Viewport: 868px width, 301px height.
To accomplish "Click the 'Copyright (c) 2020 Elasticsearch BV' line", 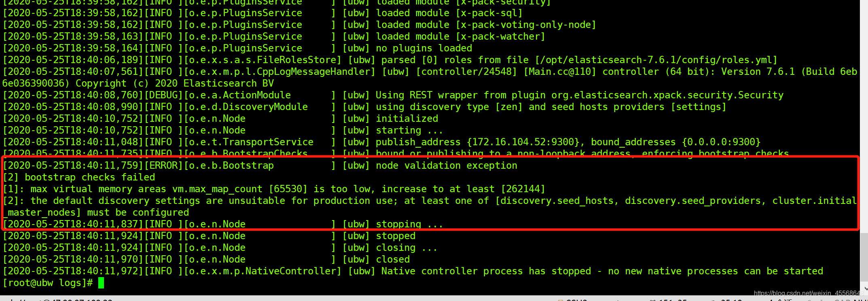I will pyautogui.click(x=138, y=83).
